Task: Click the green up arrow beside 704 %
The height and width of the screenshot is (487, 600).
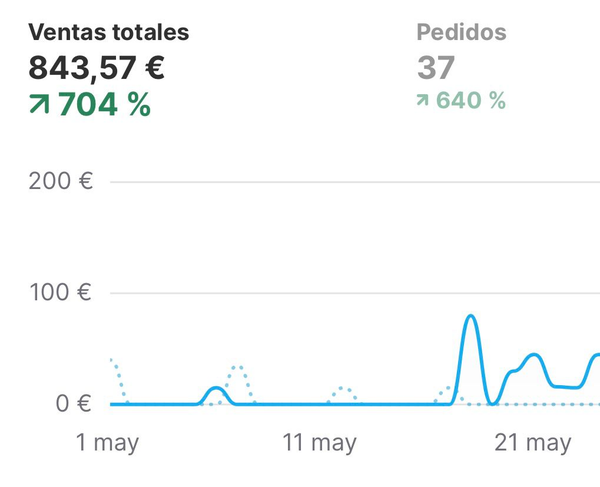Action: coord(40,104)
